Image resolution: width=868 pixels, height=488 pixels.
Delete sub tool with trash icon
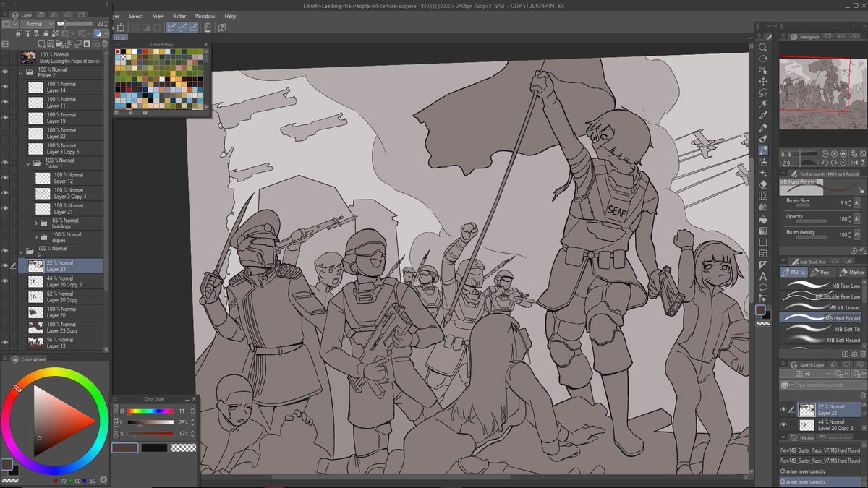tap(863, 354)
